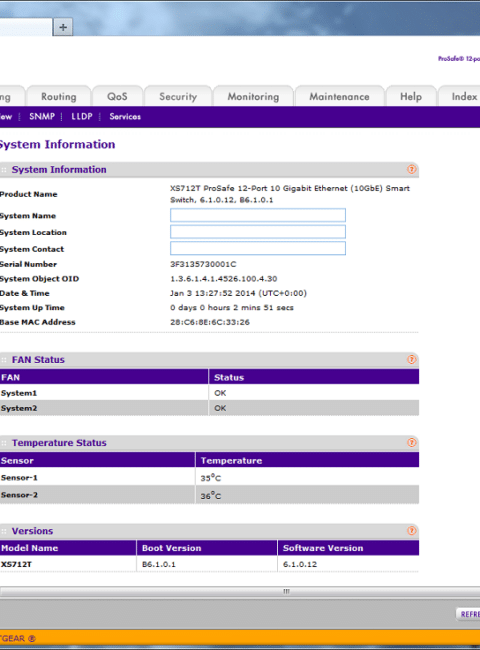
Task: Select boot version B6.1.0.1 cell
Action: 207,564
